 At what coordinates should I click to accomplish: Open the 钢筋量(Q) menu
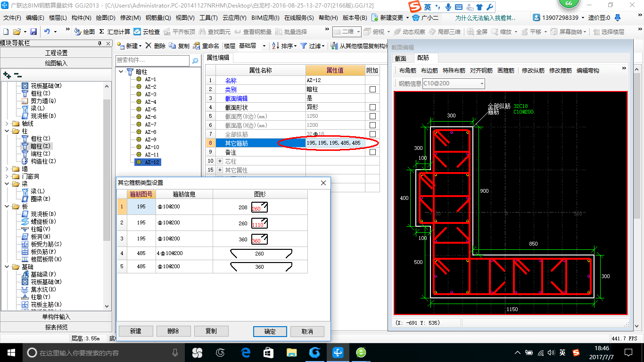[158, 17]
